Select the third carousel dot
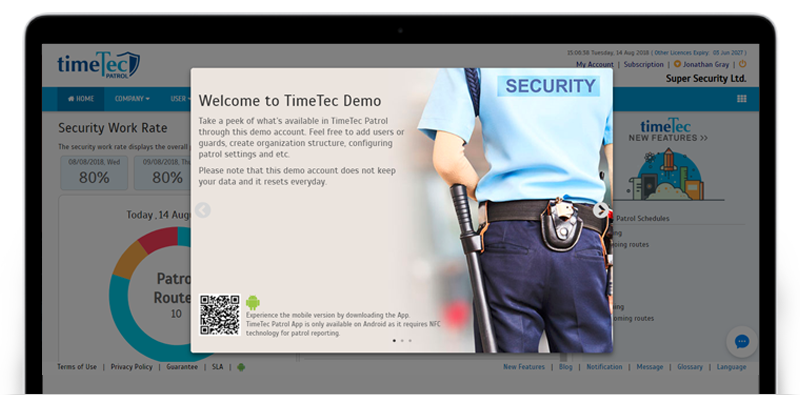Viewport: 800px width, 395px height. pyautogui.click(x=410, y=340)
